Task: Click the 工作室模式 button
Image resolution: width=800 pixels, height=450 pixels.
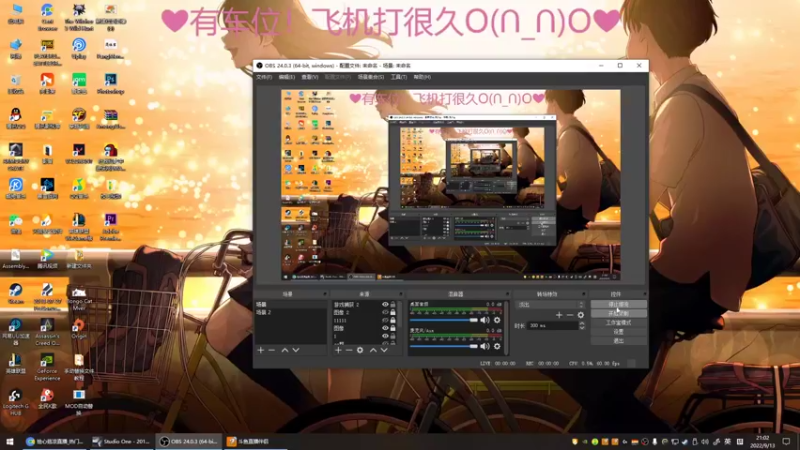Action: pyautogui.click(x=618, y=322)
